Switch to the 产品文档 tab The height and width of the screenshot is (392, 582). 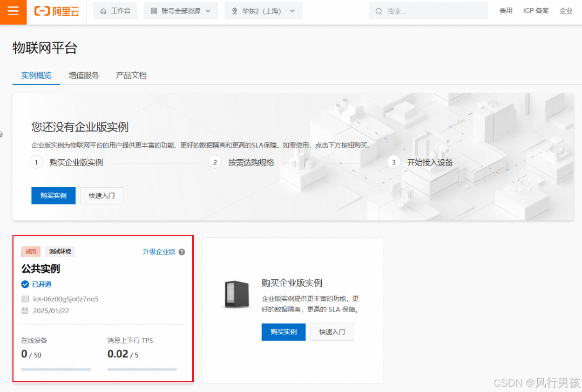[131, 75]
